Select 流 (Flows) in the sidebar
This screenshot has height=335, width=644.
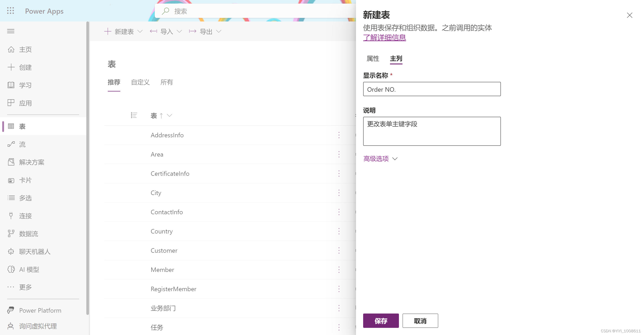point(22,144)
